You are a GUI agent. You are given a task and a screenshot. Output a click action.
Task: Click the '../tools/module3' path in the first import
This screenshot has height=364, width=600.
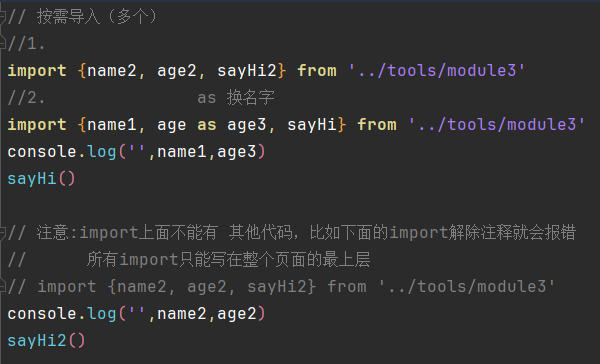click(437, 71)
